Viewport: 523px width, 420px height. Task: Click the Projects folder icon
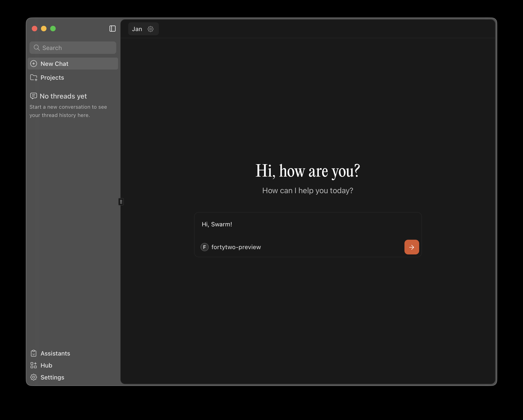(x=33, y=77)
